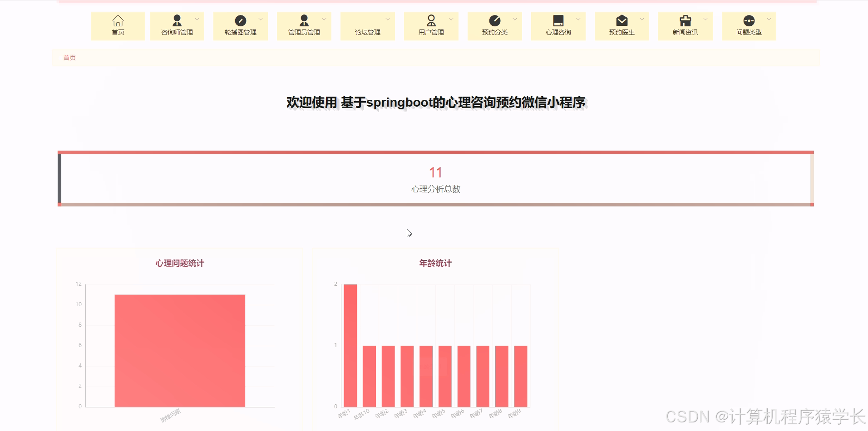Screen dimensions: 868x431
Task: Select the 预约分类 checkmark icon
Action: (494, 20)
